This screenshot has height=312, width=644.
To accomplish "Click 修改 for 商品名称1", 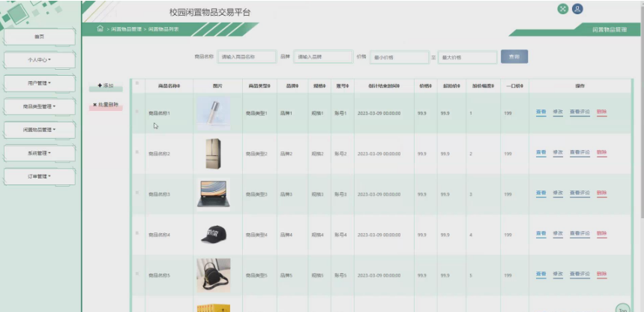I will (x=558, y=112).
